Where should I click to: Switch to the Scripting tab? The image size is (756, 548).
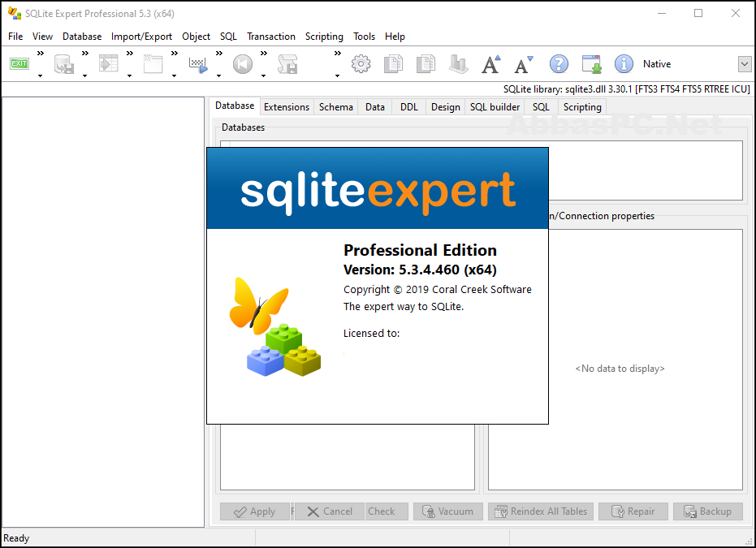click(x=582, y=107)
